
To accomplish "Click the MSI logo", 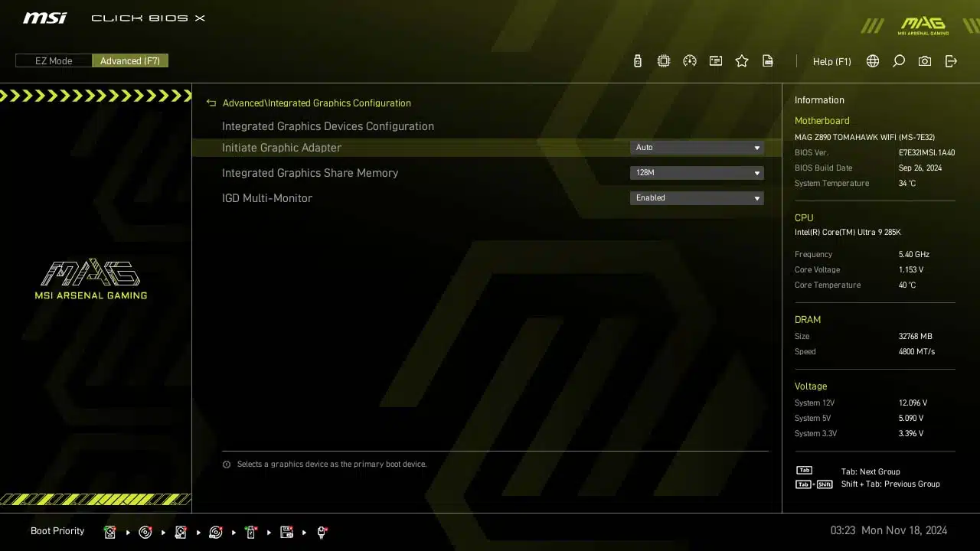I will click(x=44, y=18).
